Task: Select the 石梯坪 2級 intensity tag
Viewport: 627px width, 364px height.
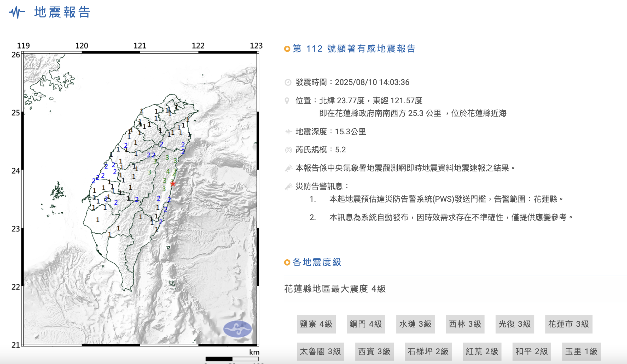Action: pos(428,351)
